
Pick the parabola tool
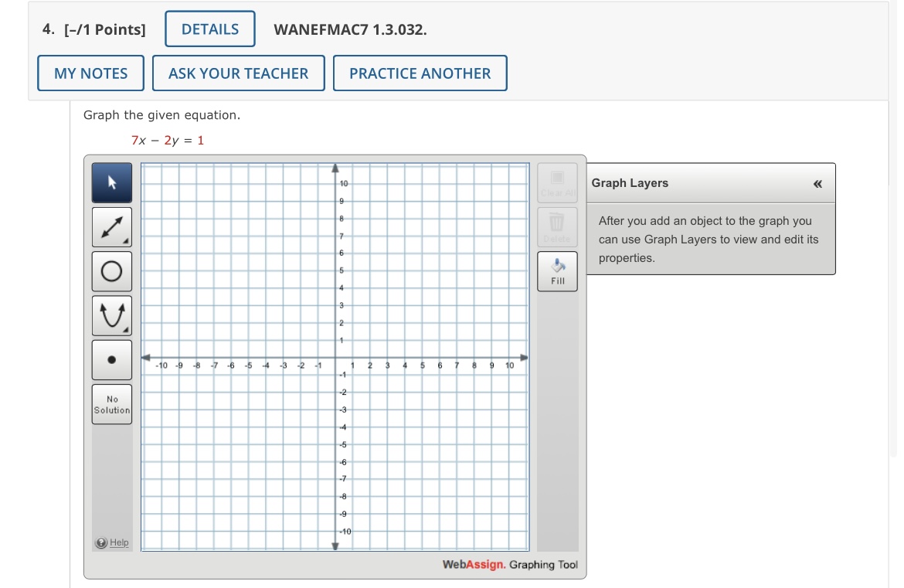coord(112,316)
